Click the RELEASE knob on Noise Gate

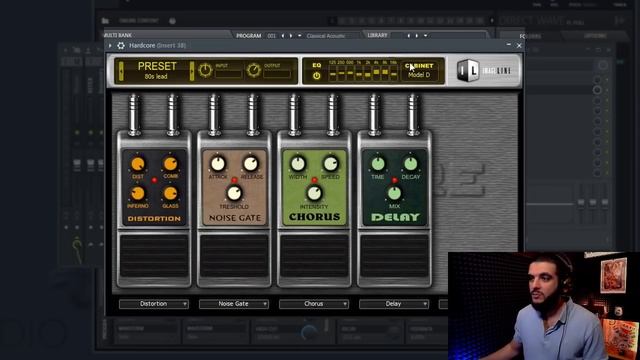[x=251, y=164]
